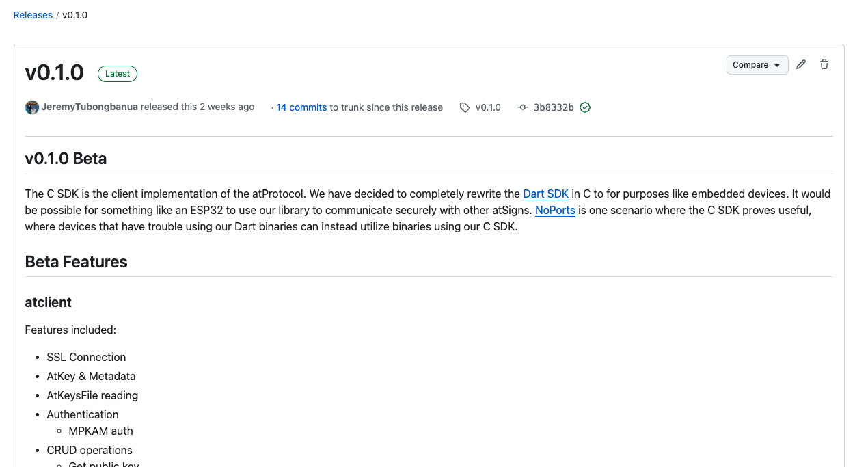Image resolution: width=868 pixels, height=467 pixels.
Task: Open the Dart SDK link
Action: coord(546,194)
